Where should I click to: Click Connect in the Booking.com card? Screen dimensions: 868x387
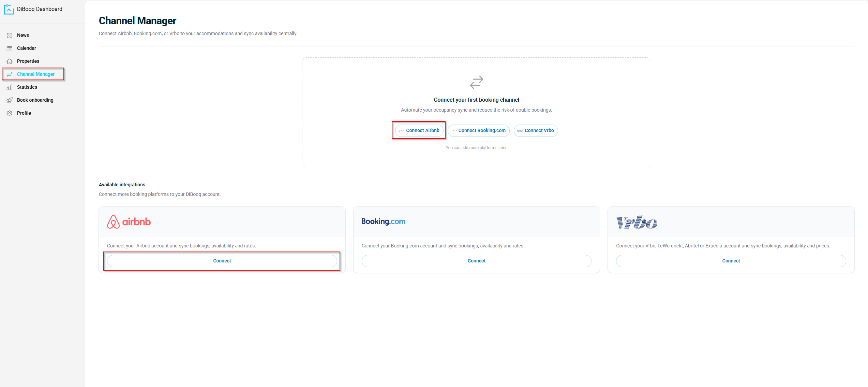[477, 261]
